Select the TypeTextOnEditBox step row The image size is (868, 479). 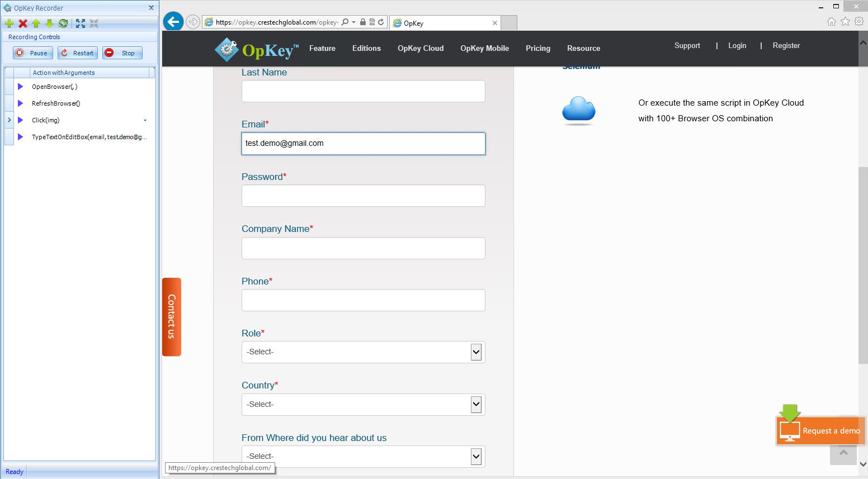79,137
